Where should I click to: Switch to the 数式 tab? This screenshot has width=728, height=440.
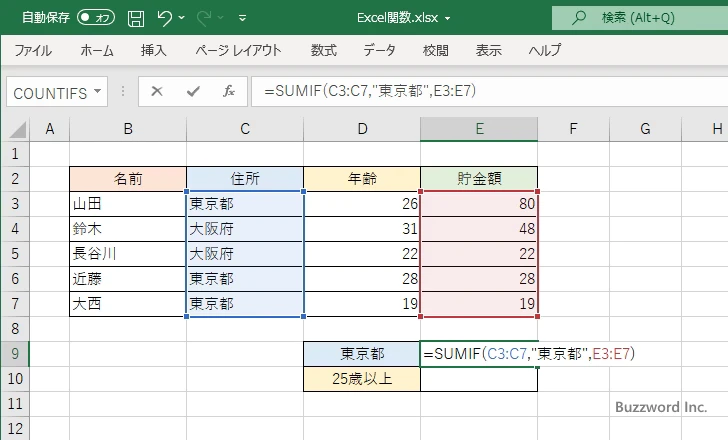pos(324,50)
